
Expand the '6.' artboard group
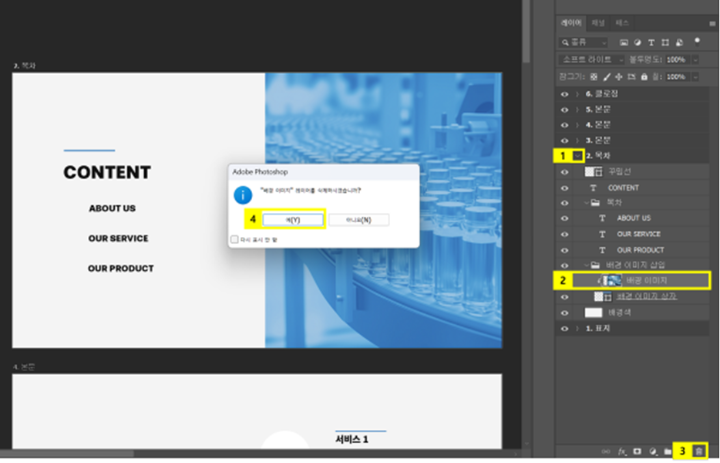(x=577, y=94)
